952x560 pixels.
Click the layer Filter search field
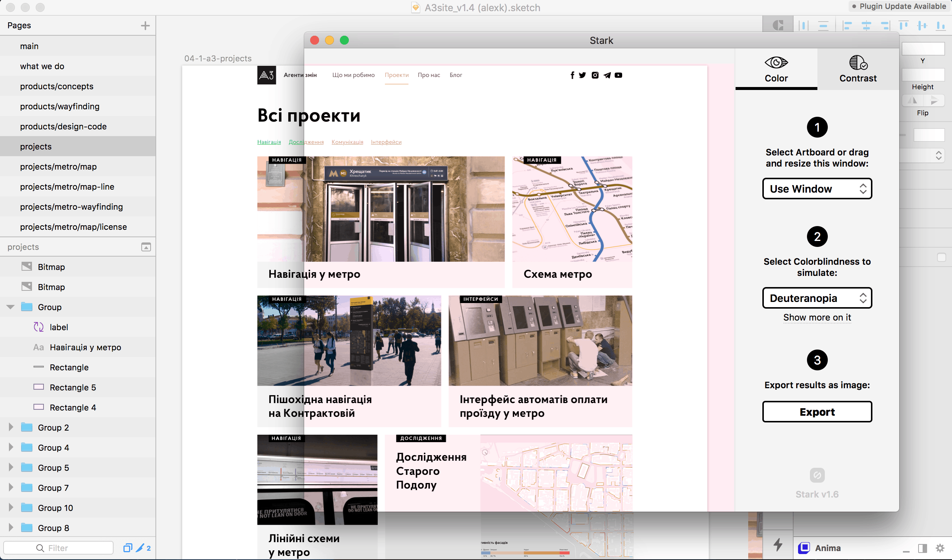click(x=58, y=547)
